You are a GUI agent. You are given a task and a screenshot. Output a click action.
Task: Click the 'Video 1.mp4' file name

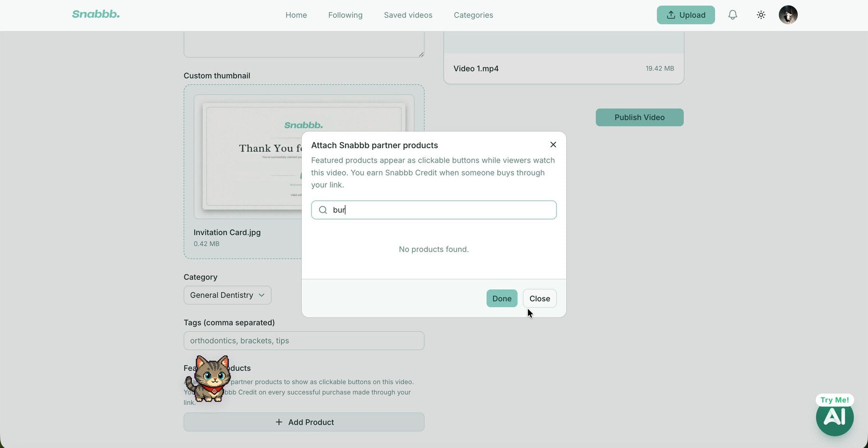(476, 69)
